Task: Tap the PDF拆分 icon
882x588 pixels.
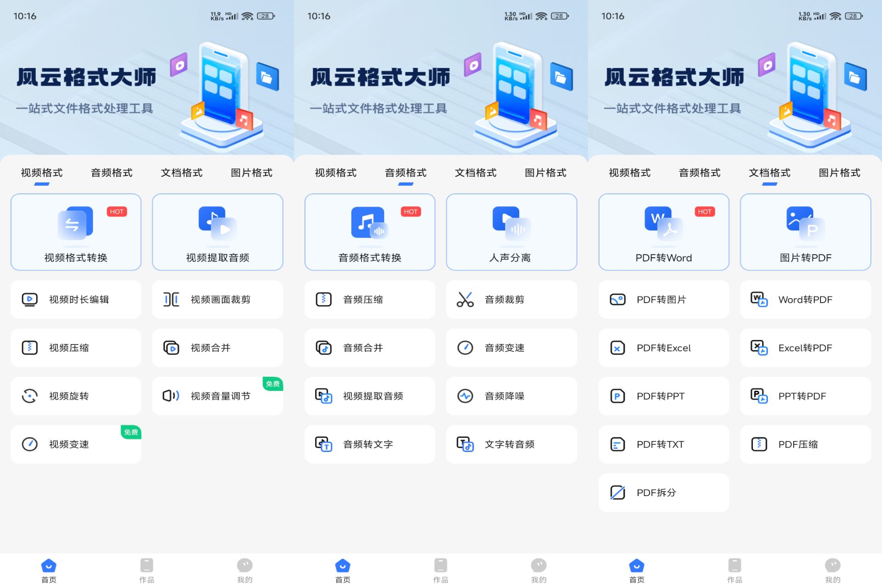Action: click(x=618, y=492)
